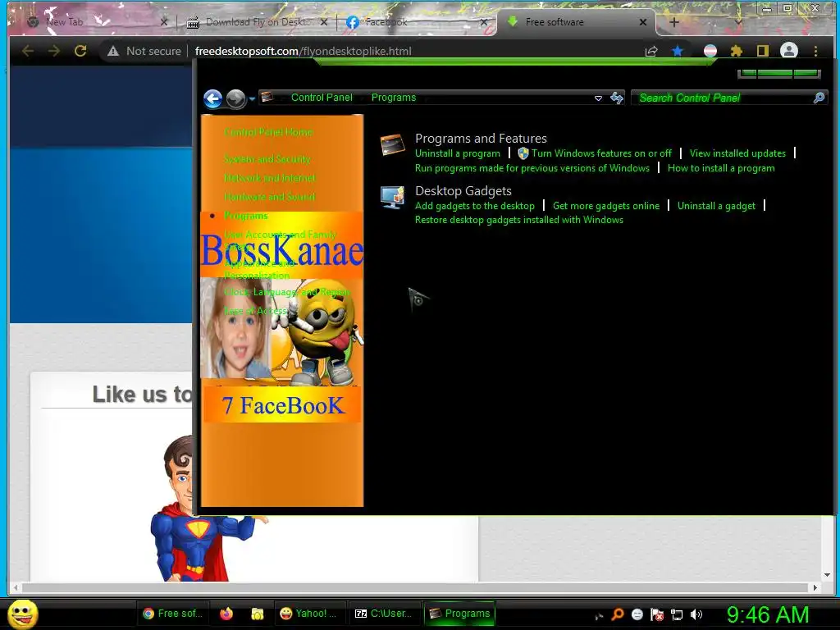Open Programs and Features heading
840x630 pixels.
click(x=481, y=138)
